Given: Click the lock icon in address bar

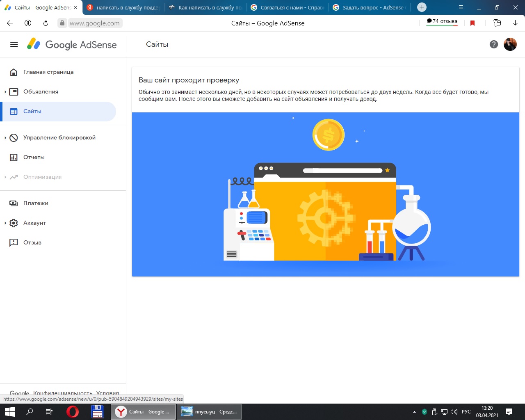Looking at the screenshot, I should (x=62, y=23).
